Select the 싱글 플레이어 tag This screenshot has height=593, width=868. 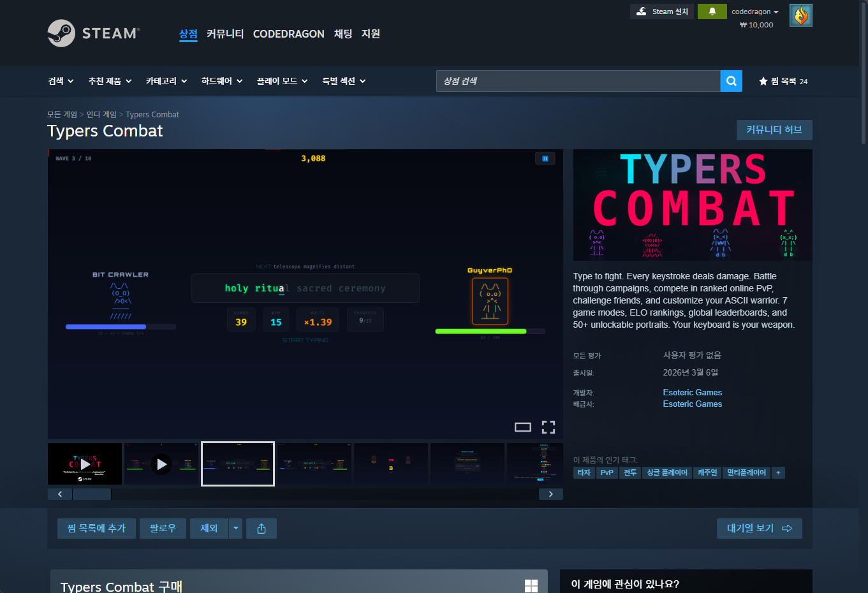click(667, 472)
